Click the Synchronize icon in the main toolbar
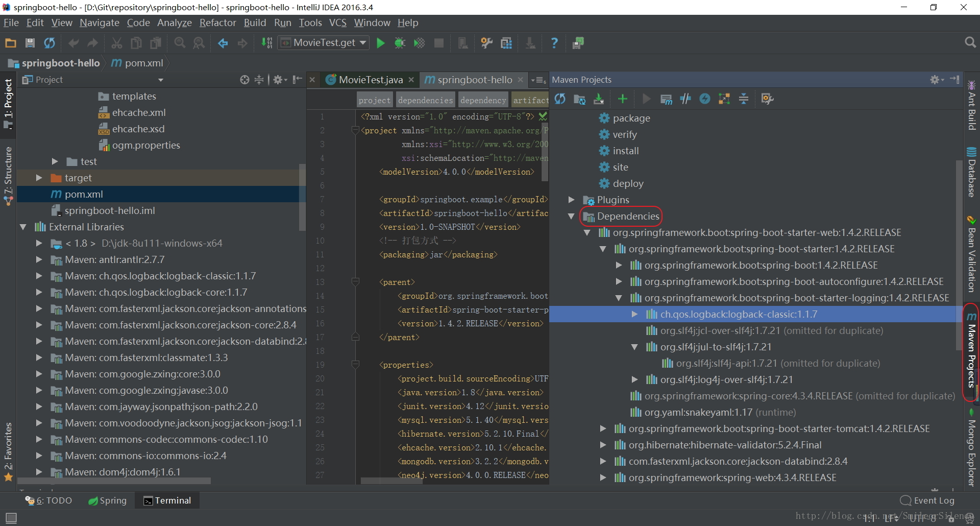980x526 pixels. (50, 43)
